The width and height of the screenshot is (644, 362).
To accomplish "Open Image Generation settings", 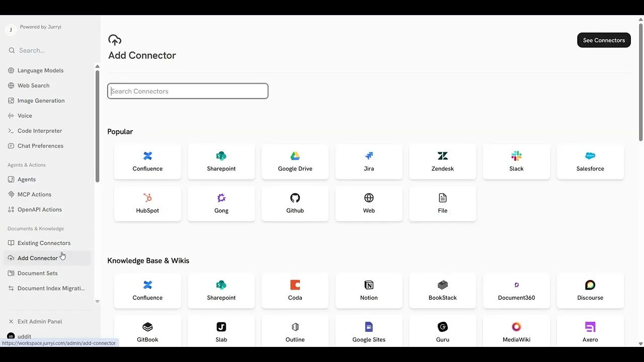I will [x=47, y=101].
